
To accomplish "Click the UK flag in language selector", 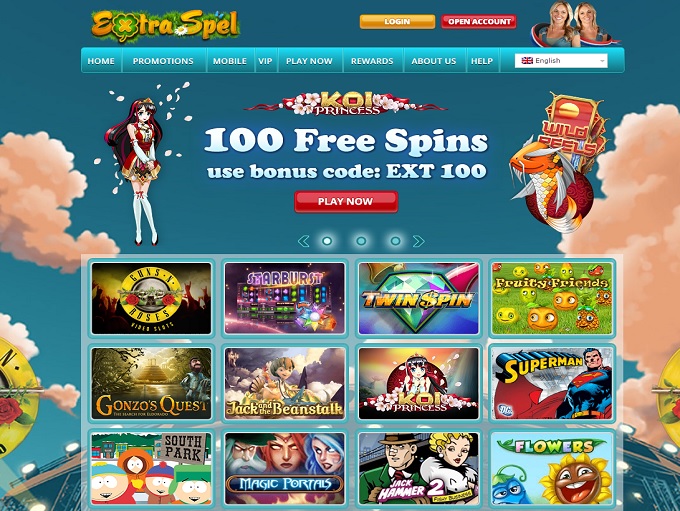I will tap(527, 61).
